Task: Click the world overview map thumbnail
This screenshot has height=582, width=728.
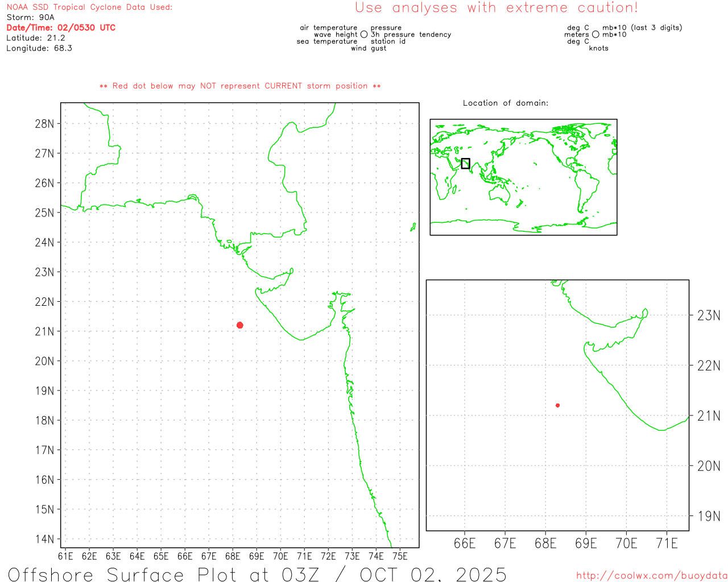Action: [x=523, y=177]
